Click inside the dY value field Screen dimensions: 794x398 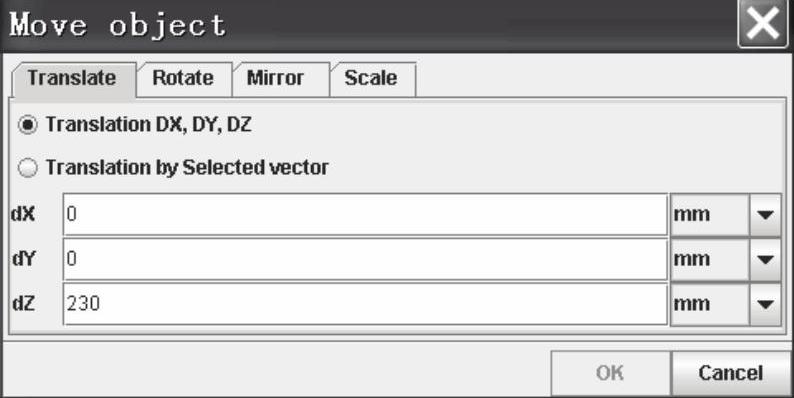tap(365, 259)
